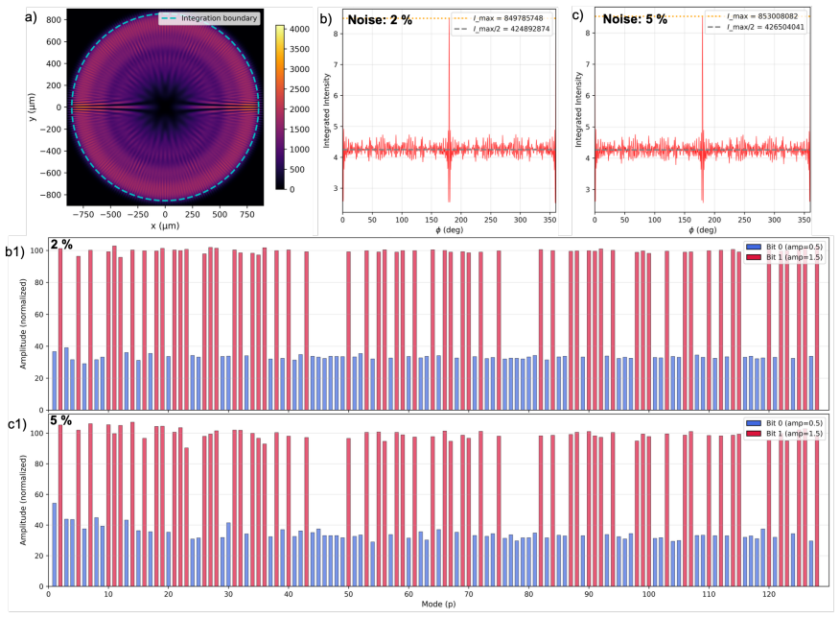This screenshot has height=618, width=840.
Task: Click the colorbar tick label 4000
Action: (x=299, y=29)
